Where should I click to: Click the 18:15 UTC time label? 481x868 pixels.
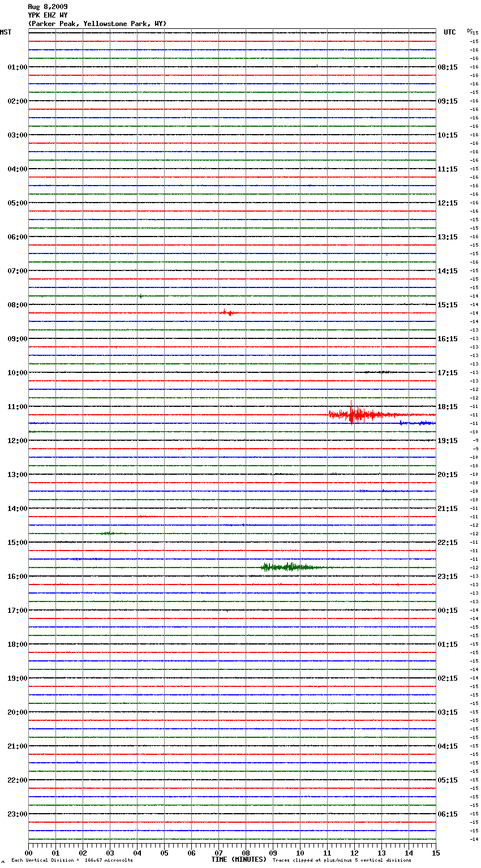pos(448,407)
